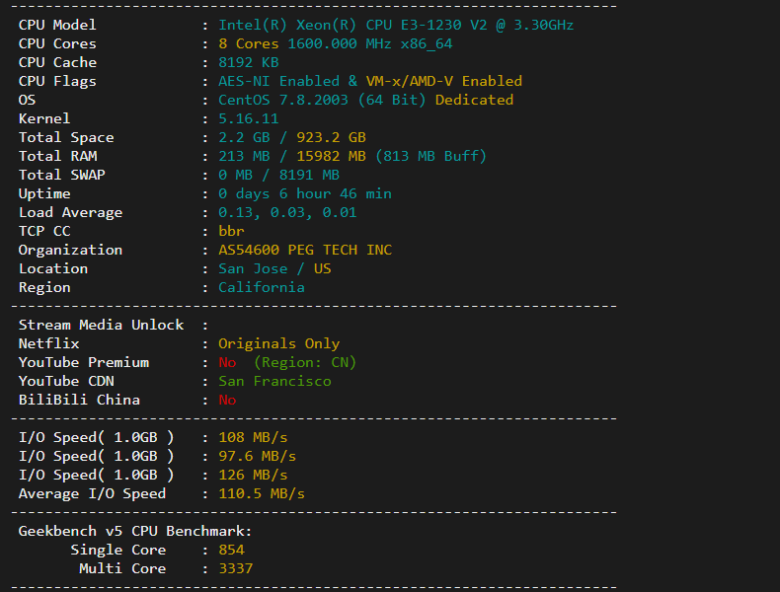
Task: Click 'AS54600 PEG TECH INC' organization text
Action: 304,250
